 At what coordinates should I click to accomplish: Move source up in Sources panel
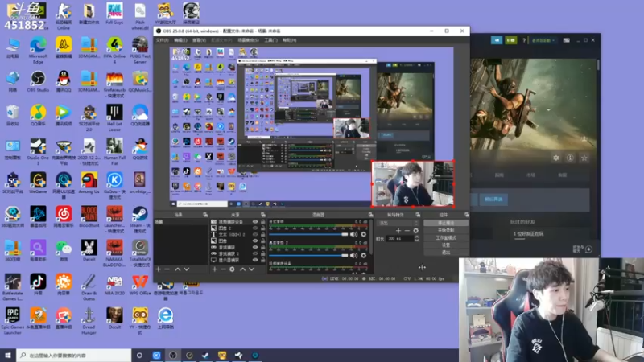(242, 269)
